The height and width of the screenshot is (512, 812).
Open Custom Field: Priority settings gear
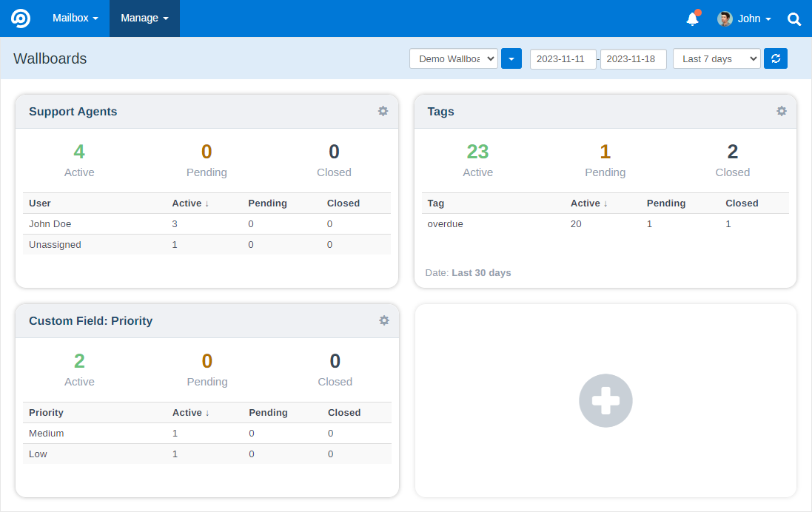(x=383, y=320)
